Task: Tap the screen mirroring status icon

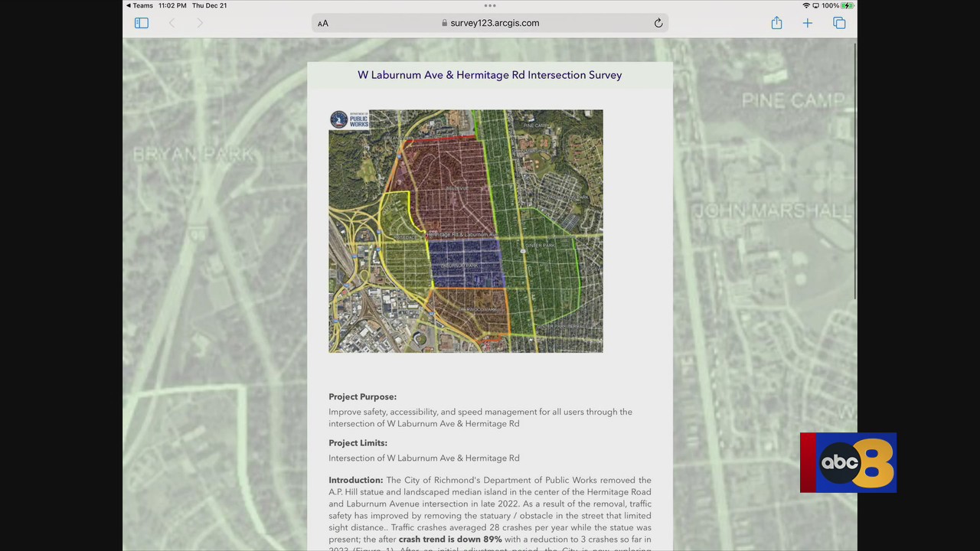Action: click(x=815, y=5)
